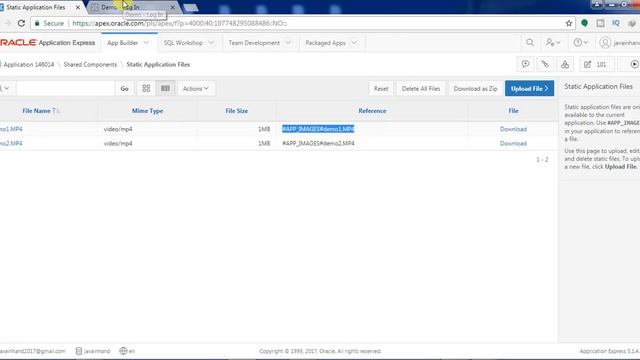Reload the browser page
The width and height of the screenshot is (640, 360).
[21, 23]
